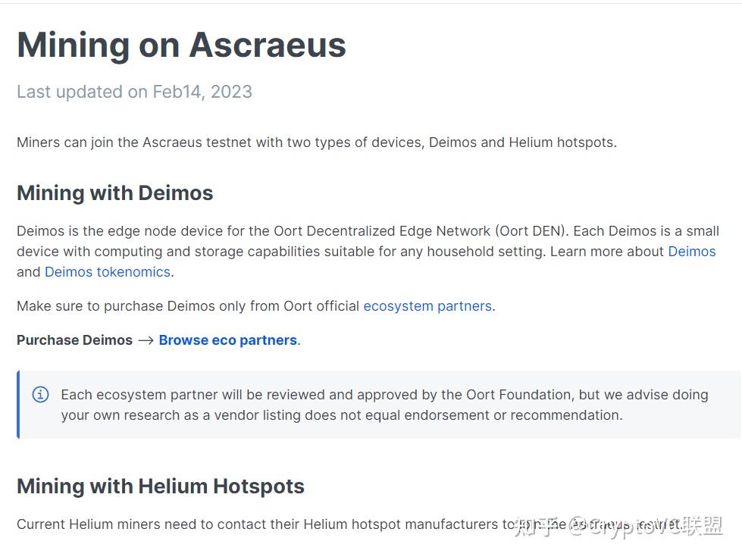Viewport: 742px width, 560px height.
Task: Open the Deimos tokenomics link
Action: tap(108, 272)
